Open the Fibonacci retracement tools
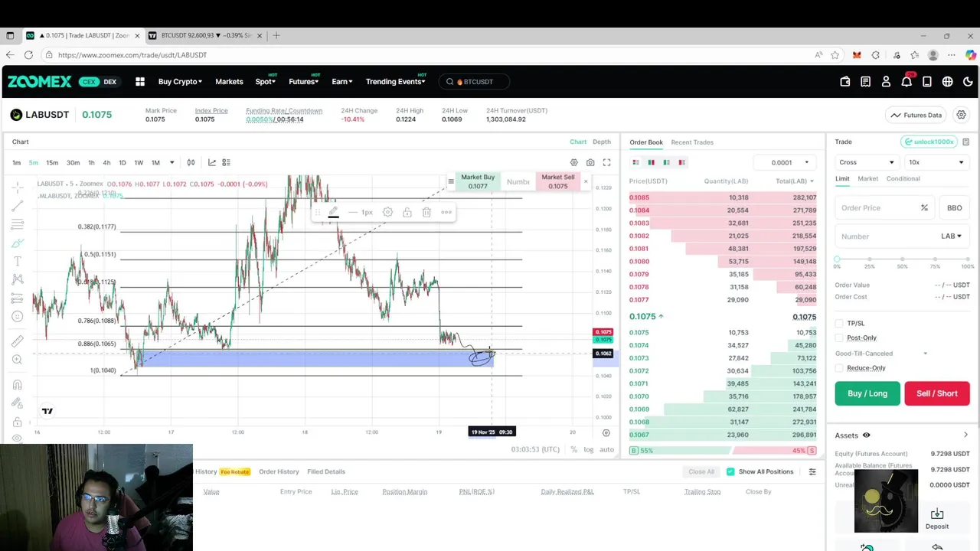This screenshot has height=551, width=980. coord(18,225)
